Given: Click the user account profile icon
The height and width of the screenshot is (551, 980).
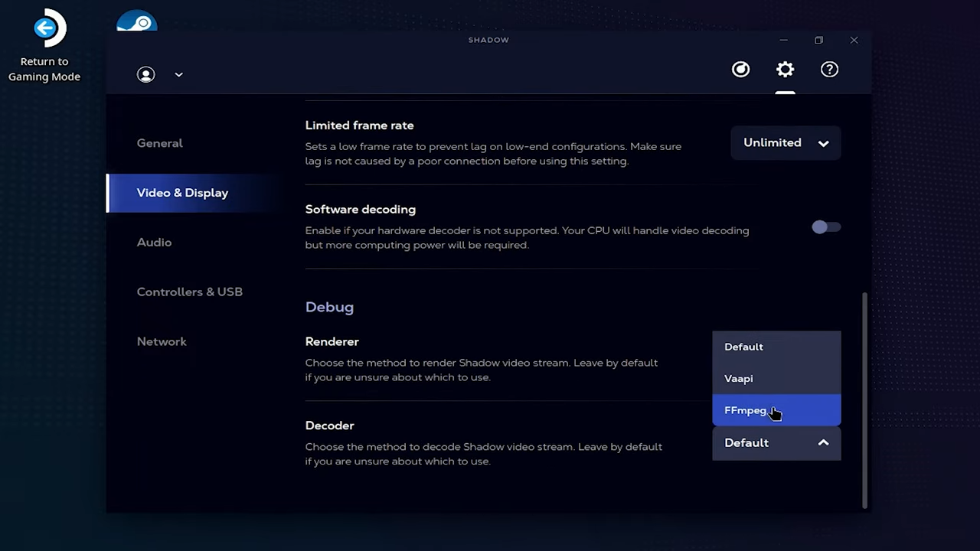Looking at the screenshot, I should 145,74.
